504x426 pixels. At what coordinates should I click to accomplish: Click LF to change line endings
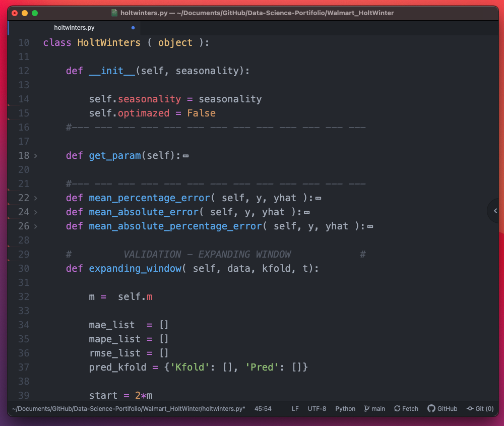tap(295, 408)
